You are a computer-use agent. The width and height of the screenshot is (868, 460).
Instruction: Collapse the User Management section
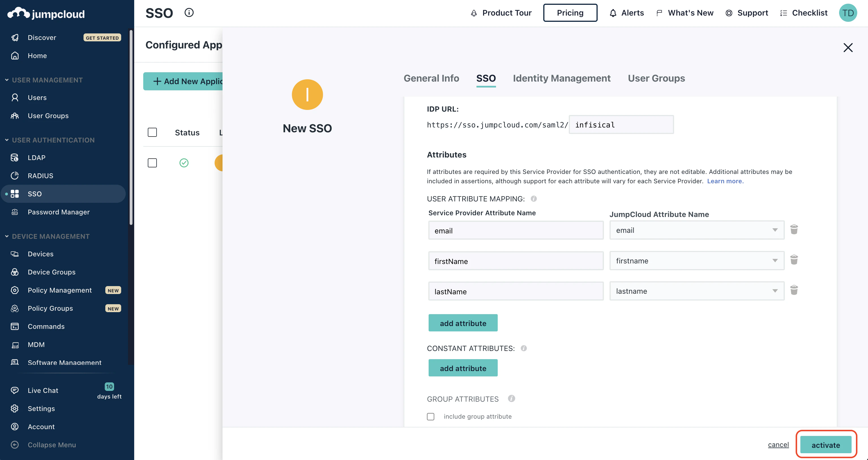point(44,80)
